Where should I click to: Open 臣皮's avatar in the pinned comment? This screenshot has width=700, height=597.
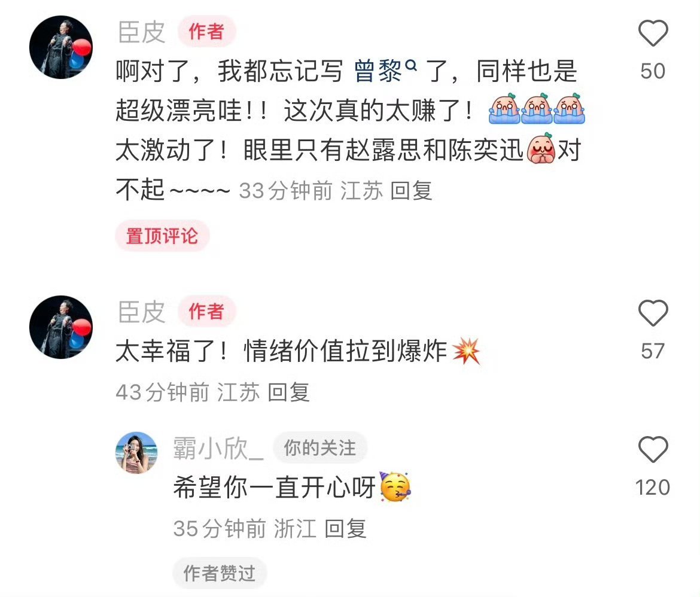coord(61,47)
